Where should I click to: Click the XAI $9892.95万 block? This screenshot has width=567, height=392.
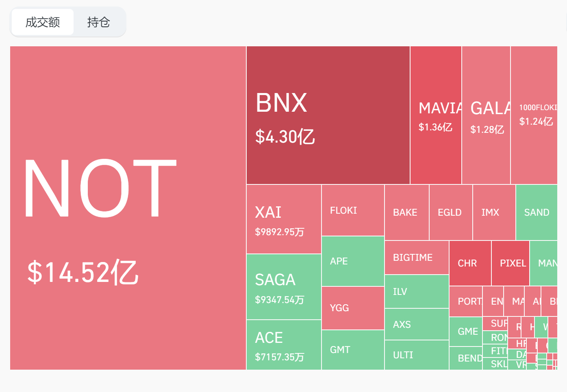point(284,219)
